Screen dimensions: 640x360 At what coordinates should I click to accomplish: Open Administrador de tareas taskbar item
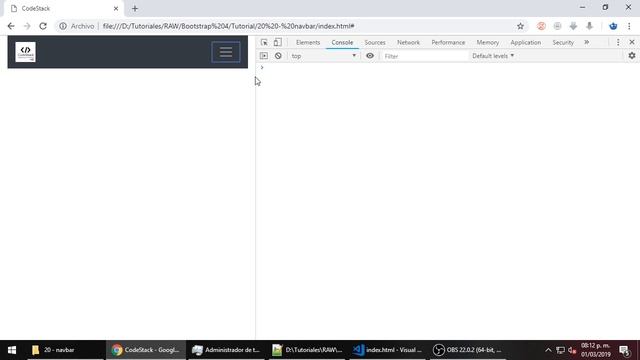226,350
